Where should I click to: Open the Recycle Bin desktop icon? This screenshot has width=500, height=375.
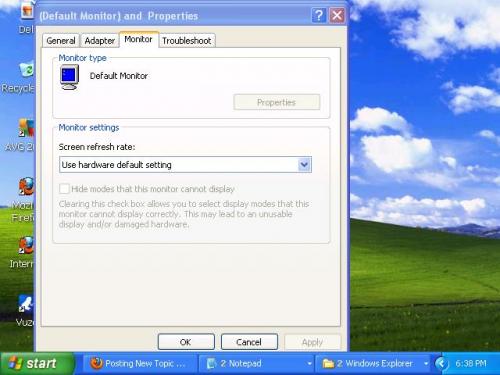pyautogui.click(x=26, y=69)
